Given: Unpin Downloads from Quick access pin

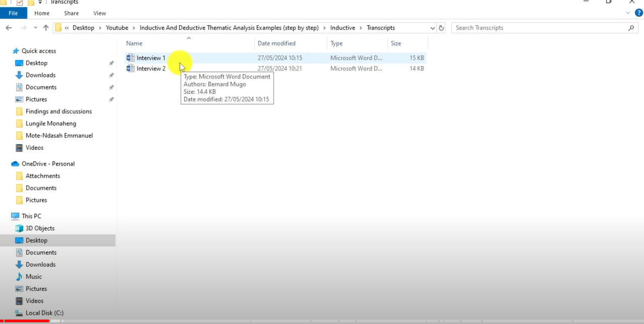Looking at the screenshot, I should tap(111, 75).
